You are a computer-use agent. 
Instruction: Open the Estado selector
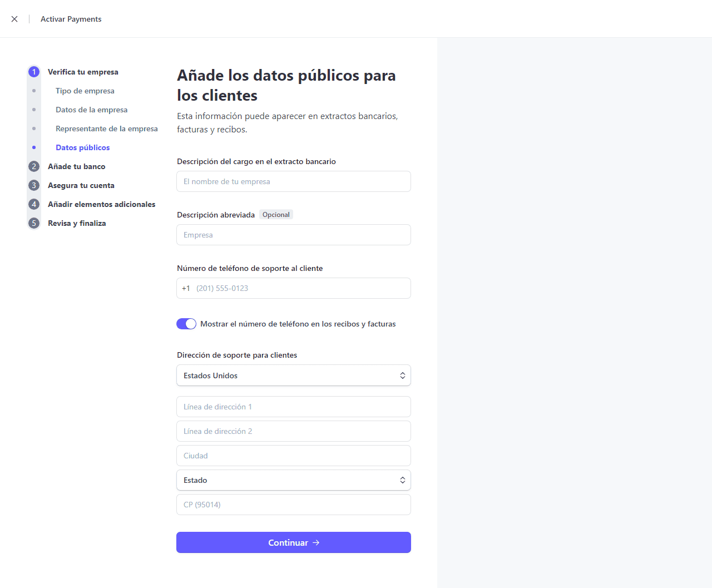[294, 480]
